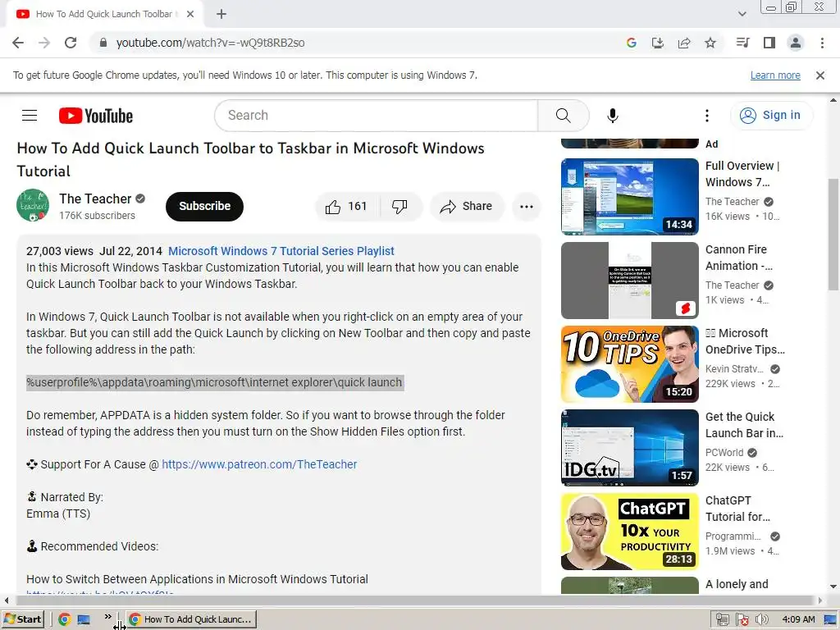Open the Learn more link
This screenshot has width=840, height=630.
(x=775, y=75)
